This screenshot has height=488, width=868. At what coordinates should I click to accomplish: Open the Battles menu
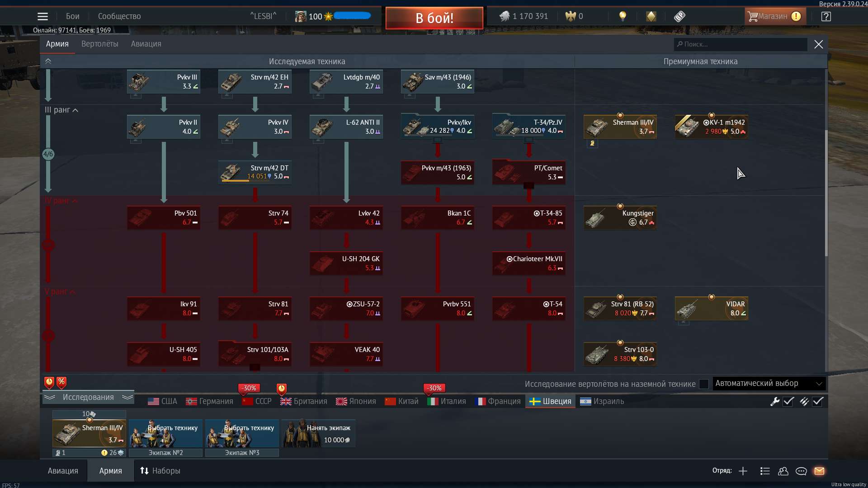tap(72, 16)
